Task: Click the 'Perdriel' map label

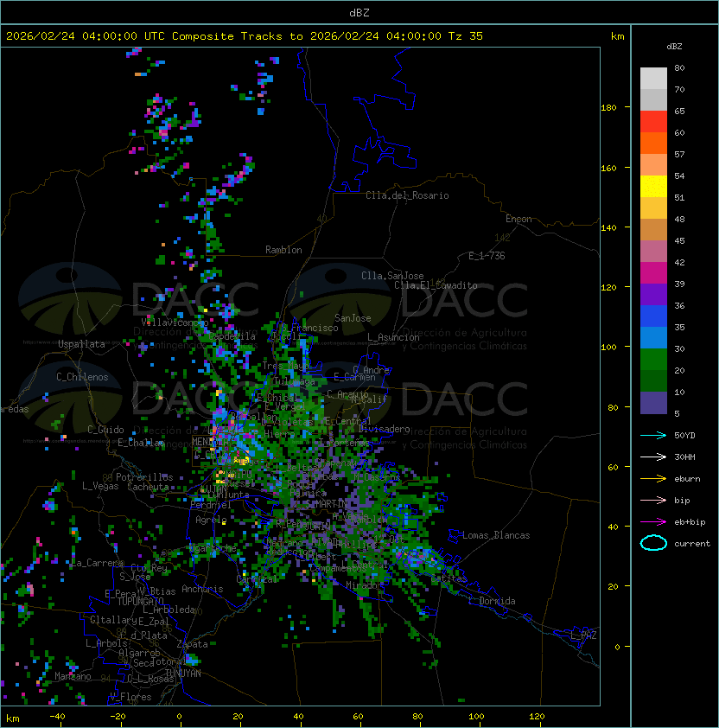Action: 211,505
